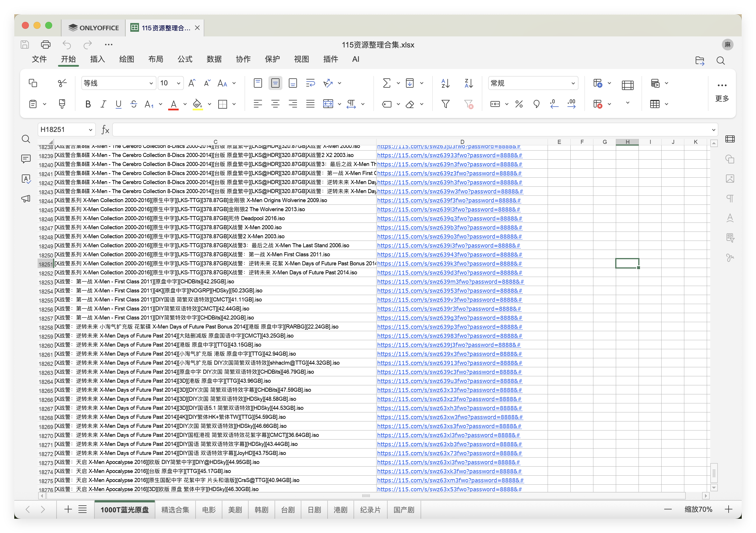Click the Underline icon
The height and width of the screenshot is (533, 756).
(x=119, y=104)
